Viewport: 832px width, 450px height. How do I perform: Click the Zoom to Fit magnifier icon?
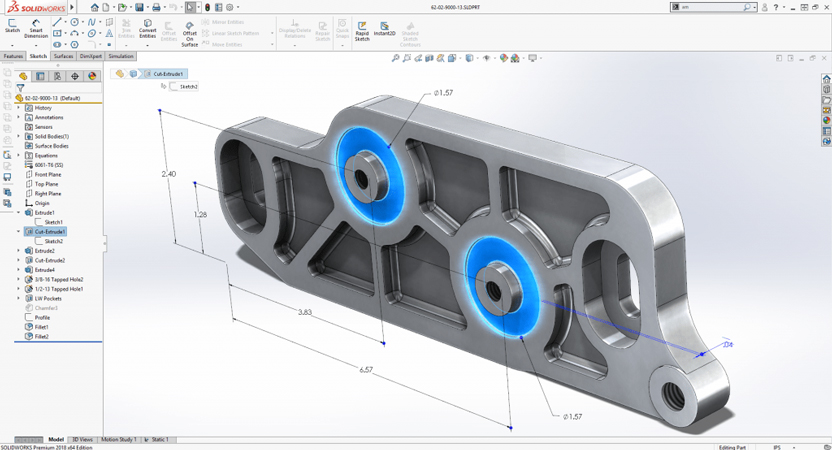coord(396,58)
